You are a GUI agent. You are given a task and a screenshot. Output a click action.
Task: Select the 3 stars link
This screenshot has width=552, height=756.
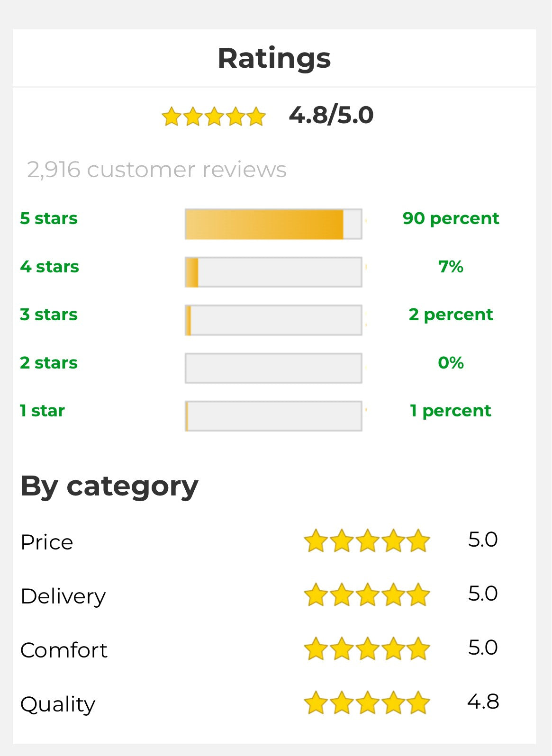(49, 315)
